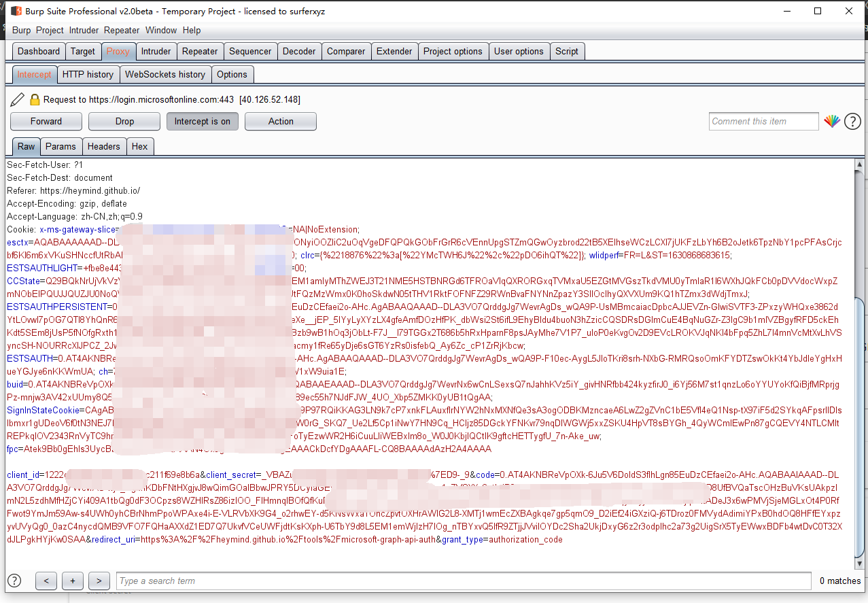Switch to the Intruder tab
Viewport: 868px width, 603px height.
pos(156,51)
